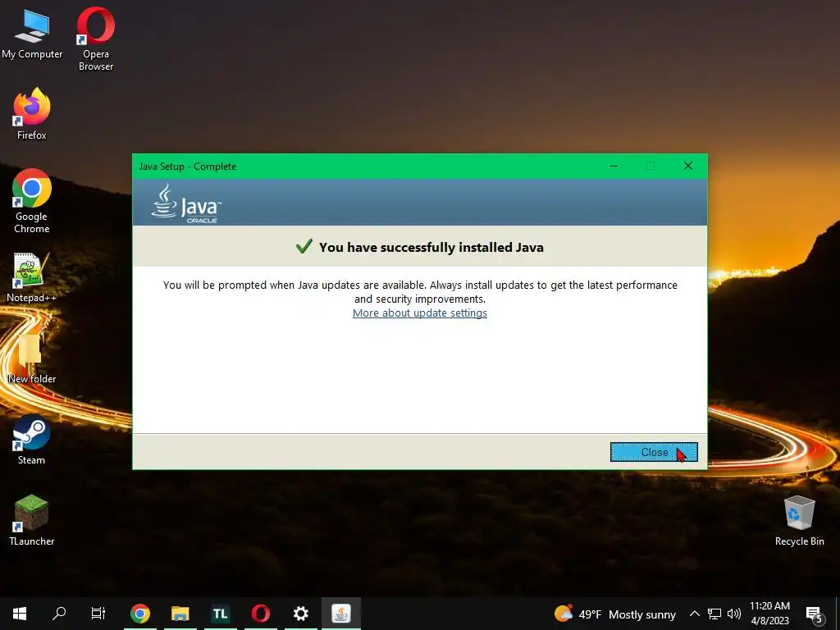Select the Steam desktop shortcut
This screenshot has height=630, width=840.
tap(32, 440)
